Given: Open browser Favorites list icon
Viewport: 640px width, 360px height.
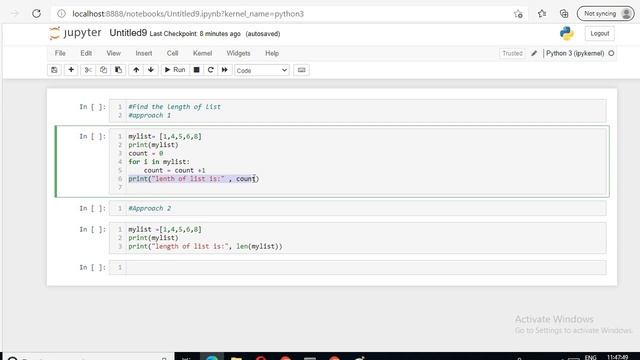Looking at the screenshot, I should coord(542,14).
